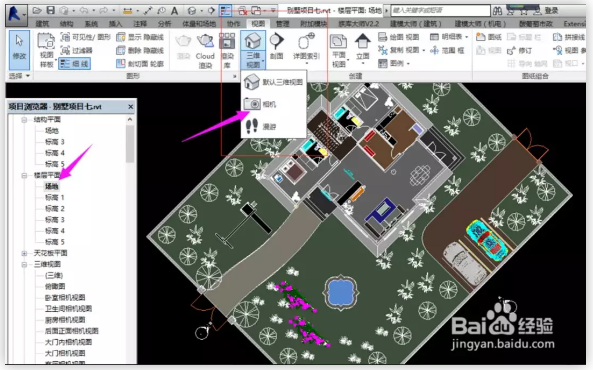Select (三维) view in project browser
593x370 pixels.
tap(54, 275)
